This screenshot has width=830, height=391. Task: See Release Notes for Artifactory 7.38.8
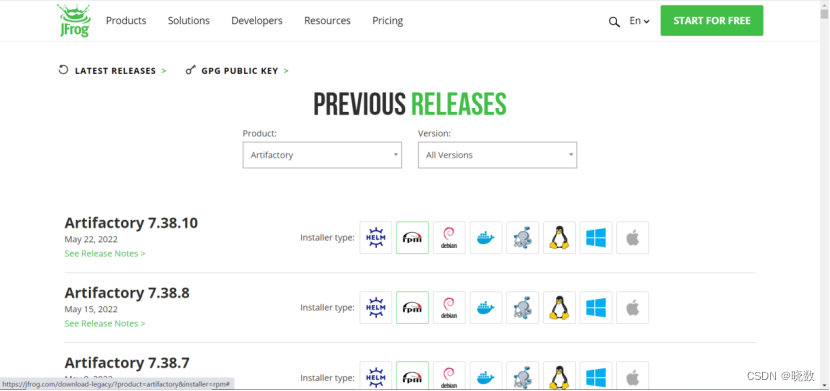(105, 323)
